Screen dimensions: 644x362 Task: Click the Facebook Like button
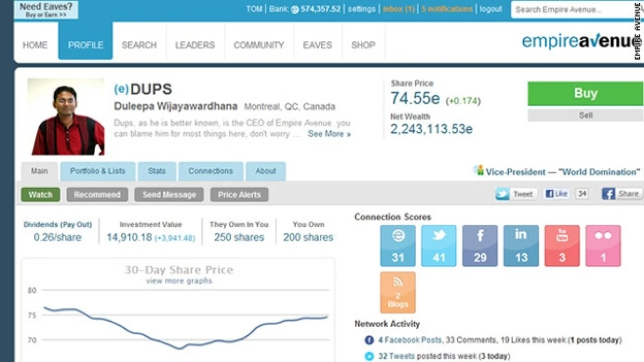tap(558, 194)
